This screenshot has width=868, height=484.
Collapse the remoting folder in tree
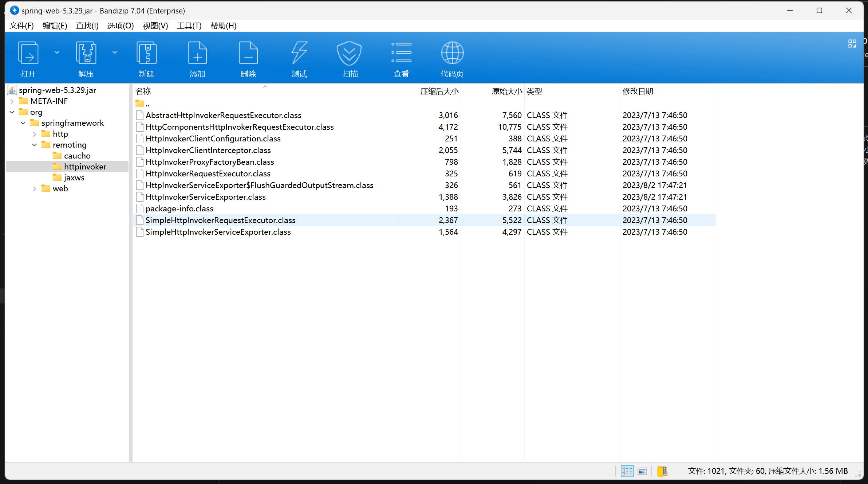(35, 145)
